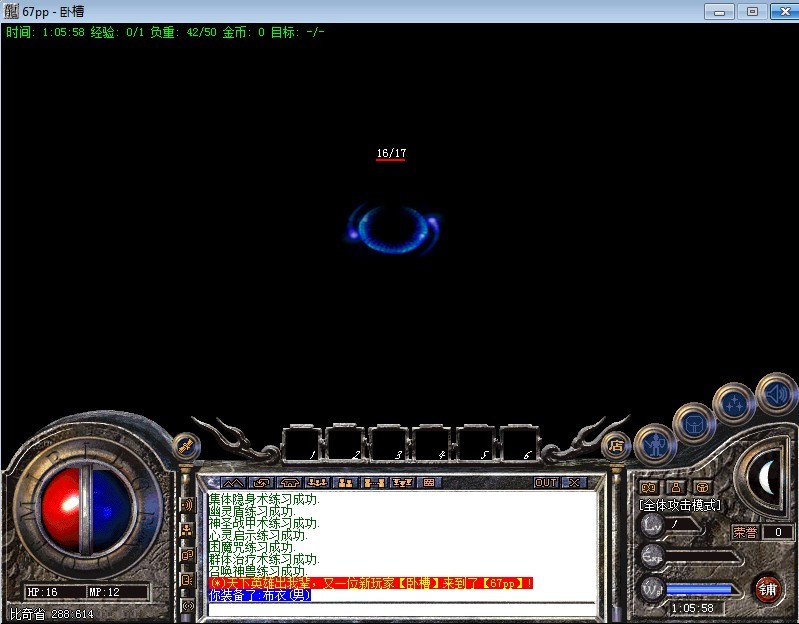
Task: Click the red new player announcement line
Action: [370, 583]
